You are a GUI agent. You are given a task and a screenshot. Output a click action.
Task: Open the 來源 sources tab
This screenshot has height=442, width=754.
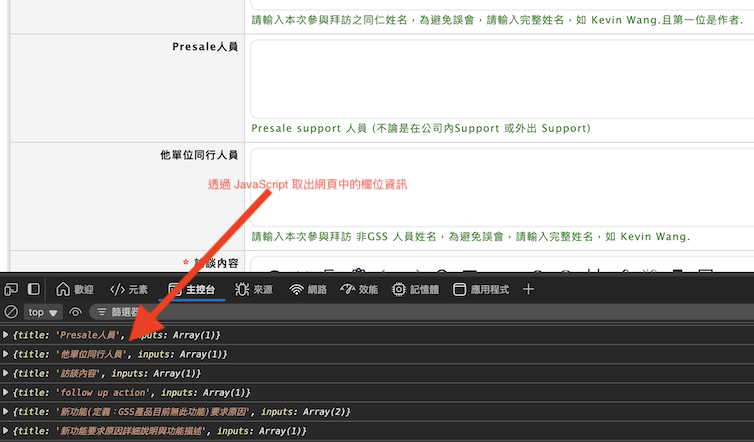click(253, 289)
